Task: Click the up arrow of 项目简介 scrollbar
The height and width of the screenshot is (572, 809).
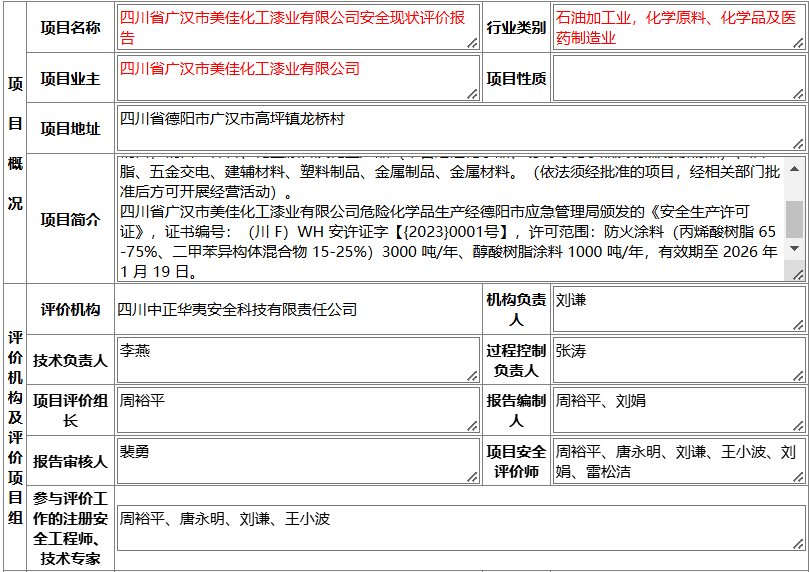Action: pyautogui.click(x=795, y=169)
